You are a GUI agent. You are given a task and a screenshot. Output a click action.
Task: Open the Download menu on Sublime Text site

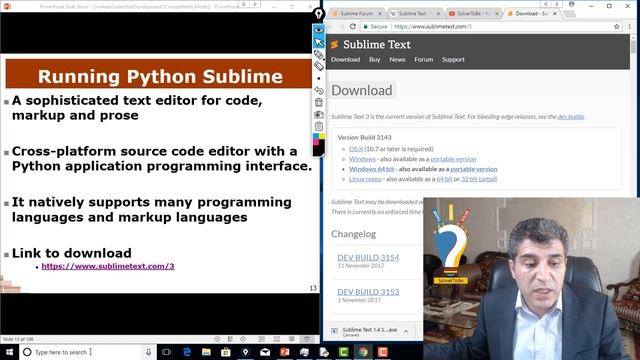click(345, 60)
